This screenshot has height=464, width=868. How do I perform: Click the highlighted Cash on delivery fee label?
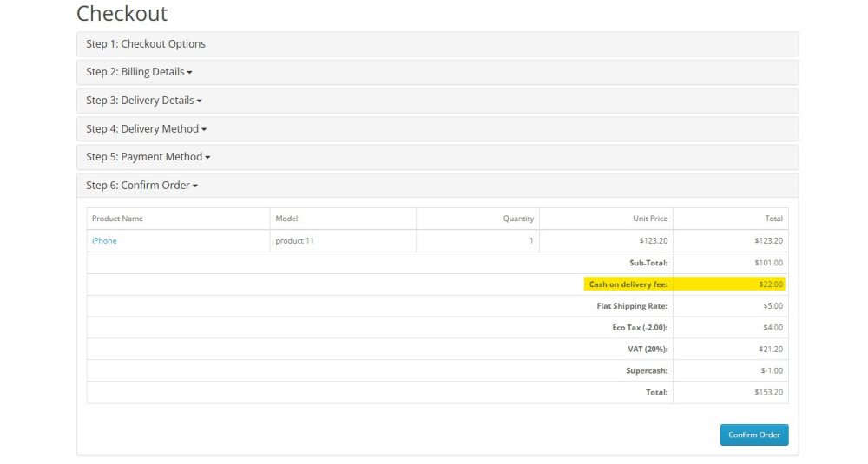point(628,284)
